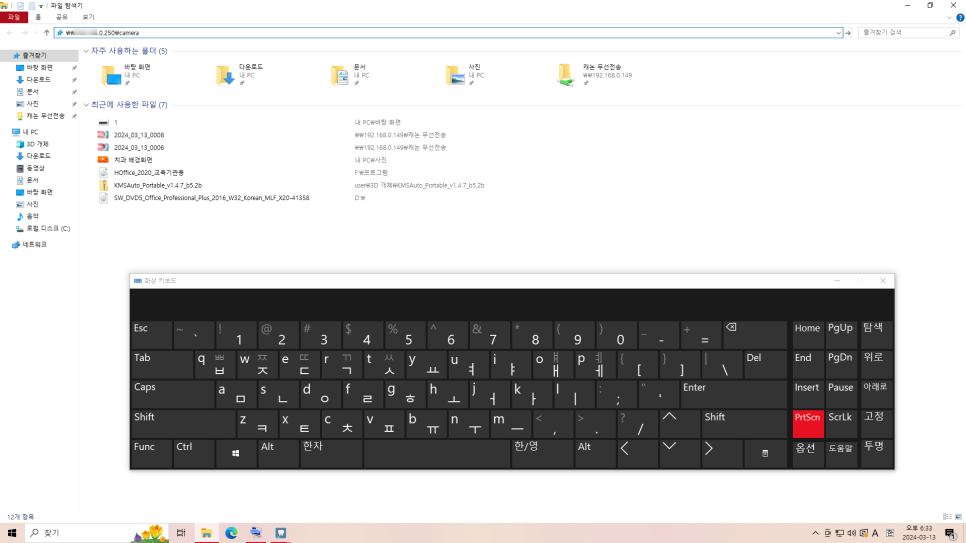
Task: Click the 한자 key
Action: [331, 454]
